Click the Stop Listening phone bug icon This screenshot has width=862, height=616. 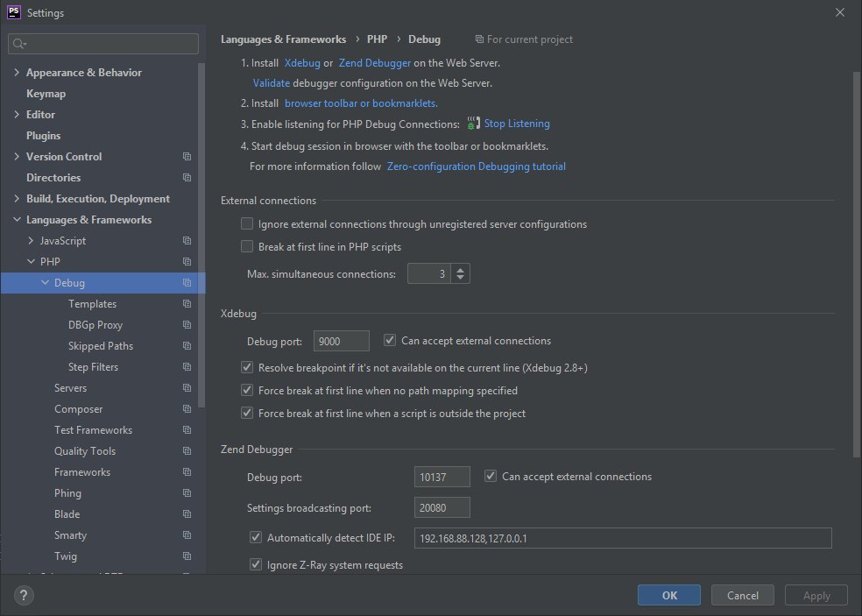(473, 124)
